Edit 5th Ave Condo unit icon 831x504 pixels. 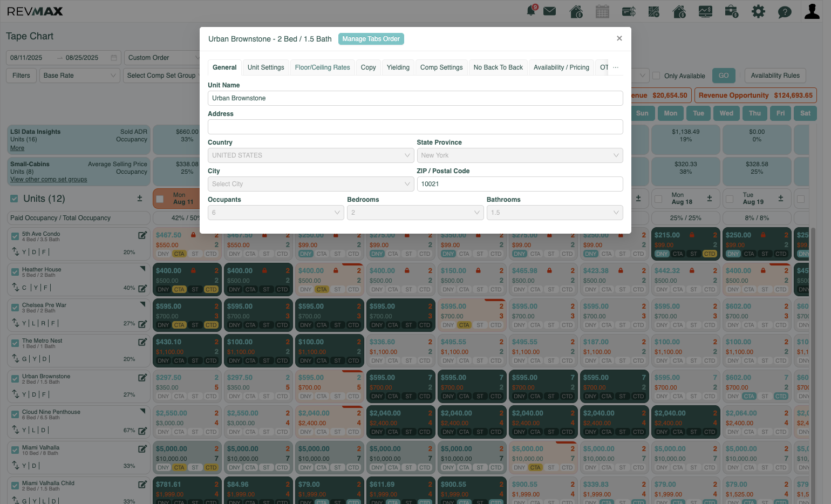click(x=142, y=235)
